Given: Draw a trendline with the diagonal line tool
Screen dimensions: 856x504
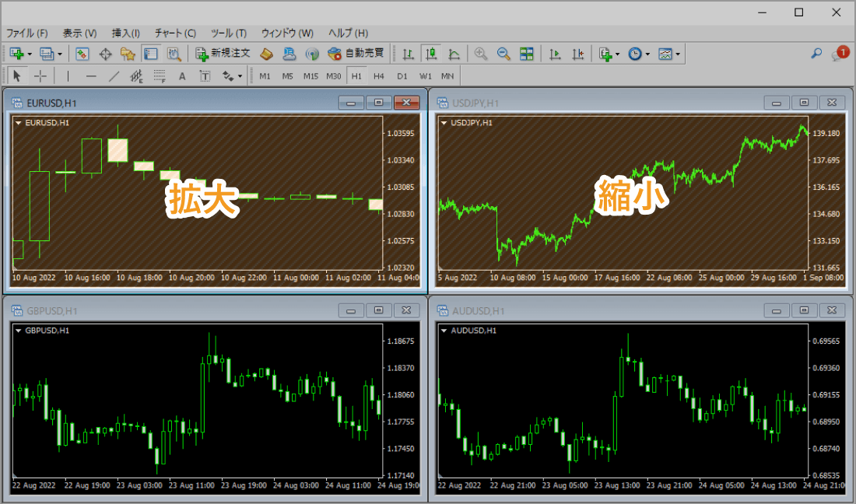Looking at the screenshot, I should click(x=114, y=76).
